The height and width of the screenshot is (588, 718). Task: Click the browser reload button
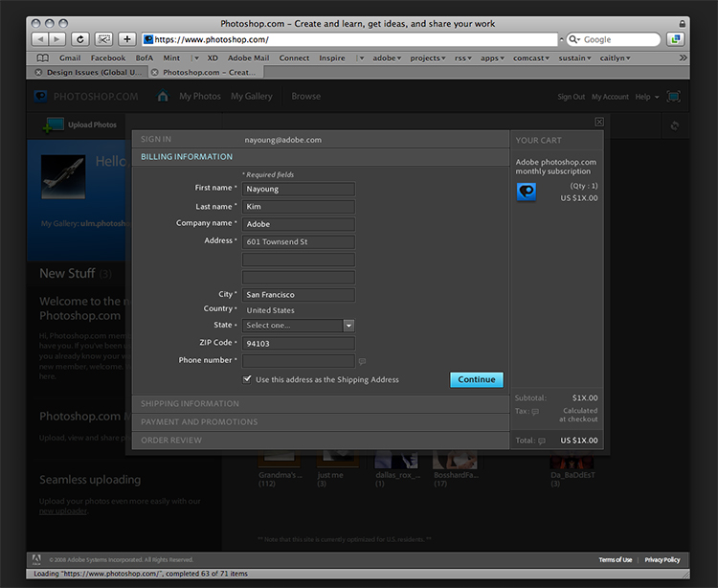click(x=81, y=39)
